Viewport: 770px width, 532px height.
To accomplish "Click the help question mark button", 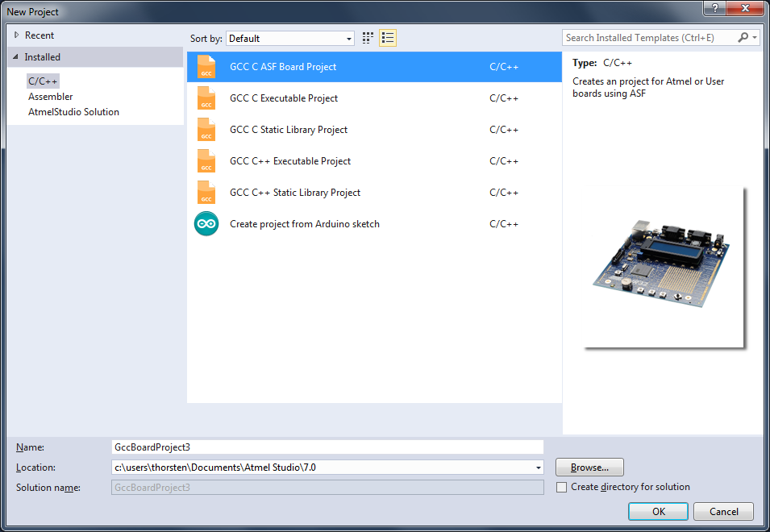I will click(714, 8).
